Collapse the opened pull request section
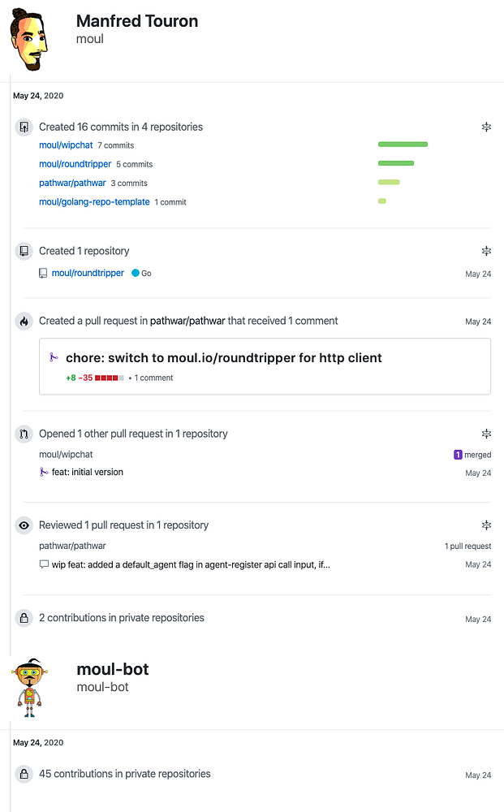Screen dimensions: 504x812 pyautogui.click(x=486, y=434)
